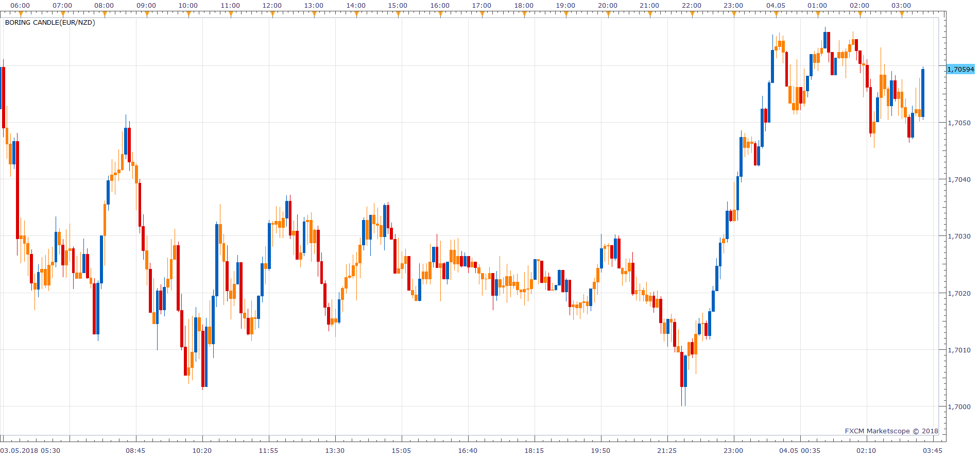Click the orange marker below 17:00

click(482, 14)
